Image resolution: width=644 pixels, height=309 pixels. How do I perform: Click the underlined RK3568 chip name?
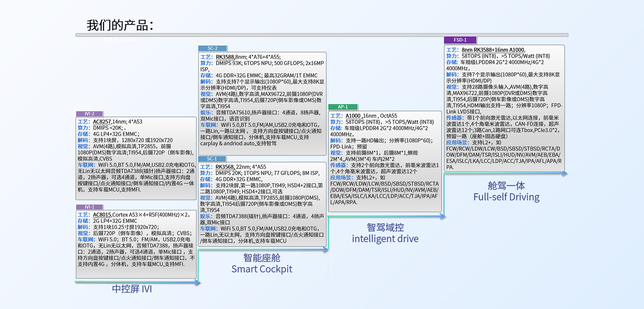point(224,167)
